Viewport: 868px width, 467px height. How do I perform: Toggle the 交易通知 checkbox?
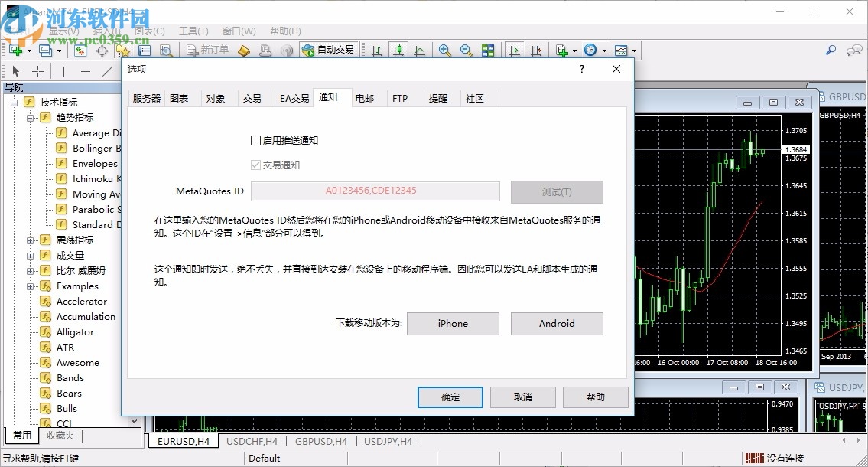[x=255, y=165]
